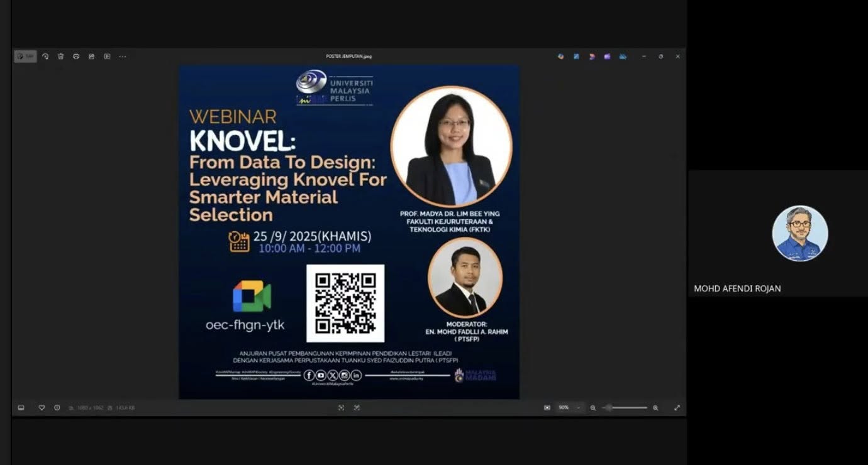The width and height of the screenshot is (868, 465).
Task: Click the Edit image button
Action: [26, 57]
